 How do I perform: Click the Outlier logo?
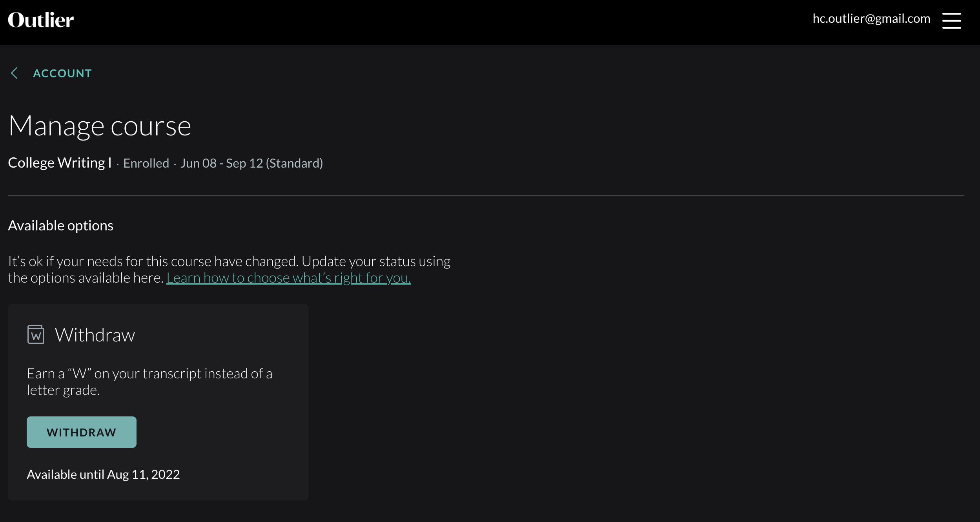click(41, 20)
